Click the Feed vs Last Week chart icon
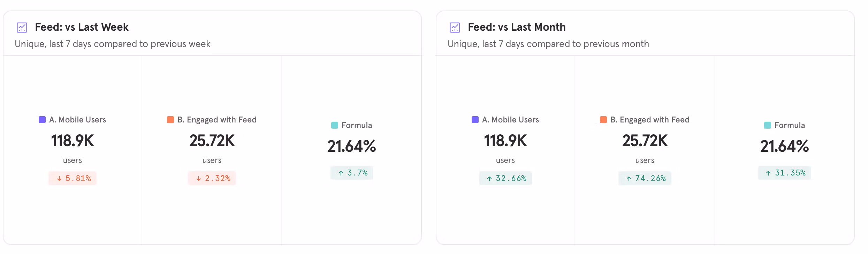Viewport: 868px width, 254px height. click(22, 28)
